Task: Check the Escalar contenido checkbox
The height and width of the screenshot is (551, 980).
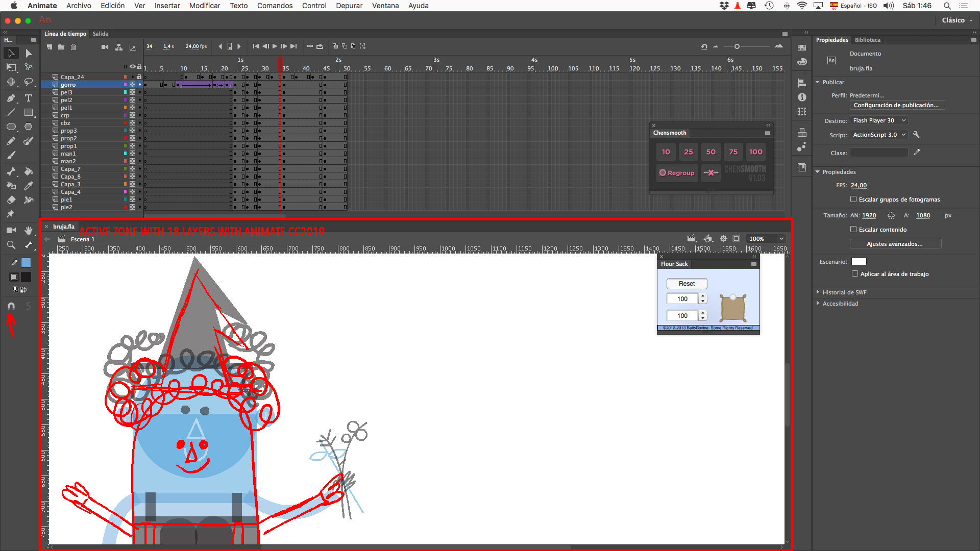Action: click(x=853, y=230)
